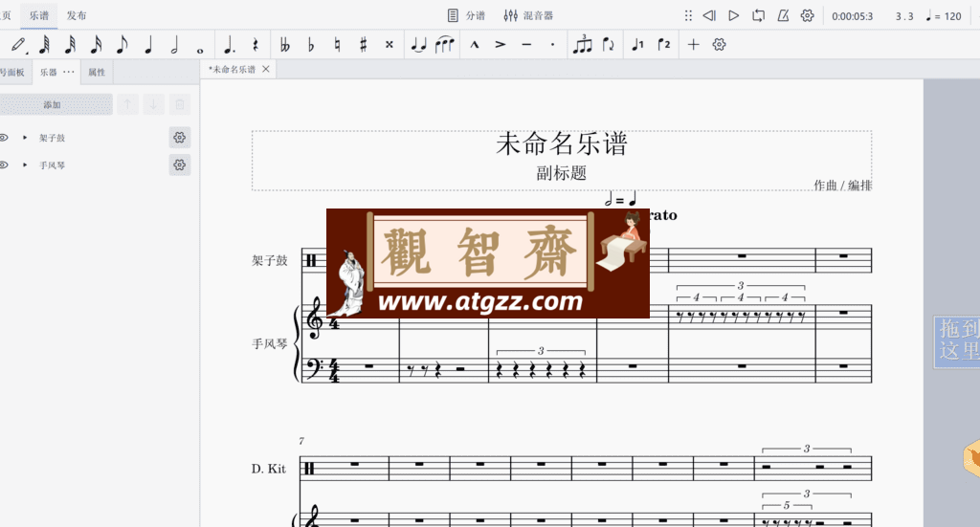
Task: Select the half note duration
Action: [x=174, y=45]
